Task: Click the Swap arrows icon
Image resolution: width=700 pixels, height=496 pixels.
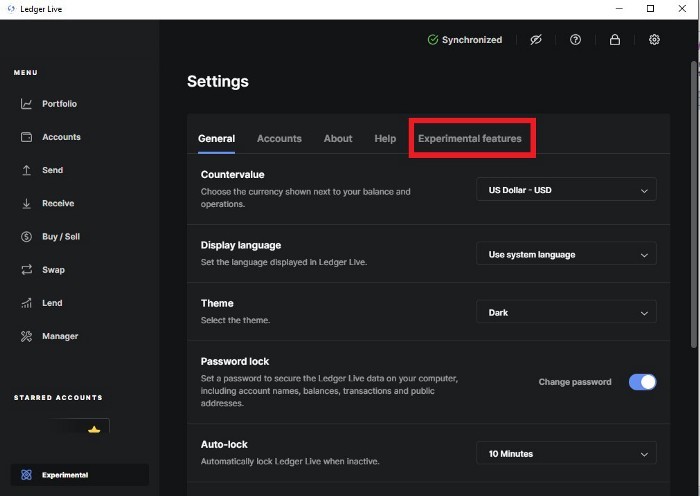Action: pos(26,270)
